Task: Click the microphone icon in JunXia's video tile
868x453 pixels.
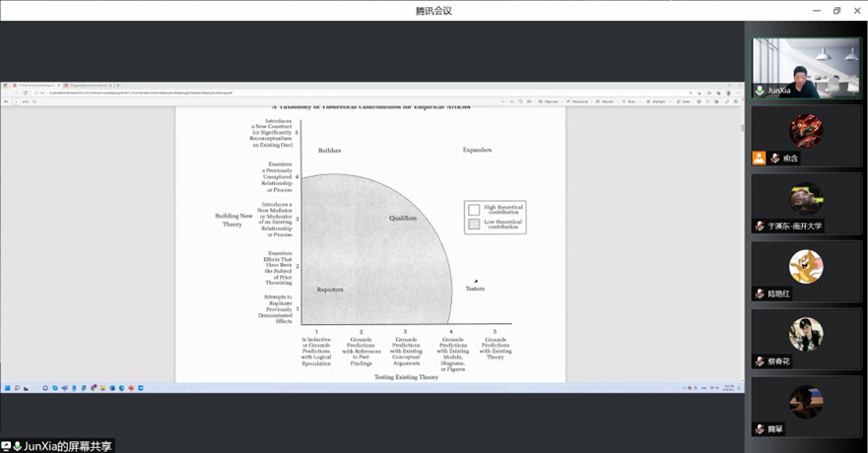Action: tap(760, 90)
